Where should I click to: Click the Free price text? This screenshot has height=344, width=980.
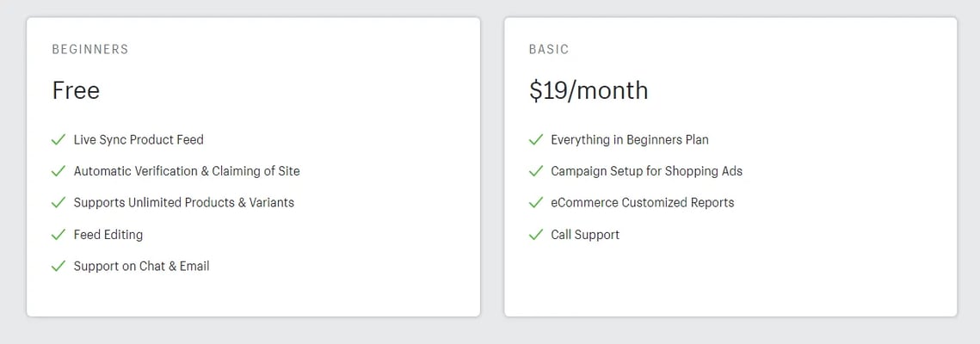pos(76,90)
